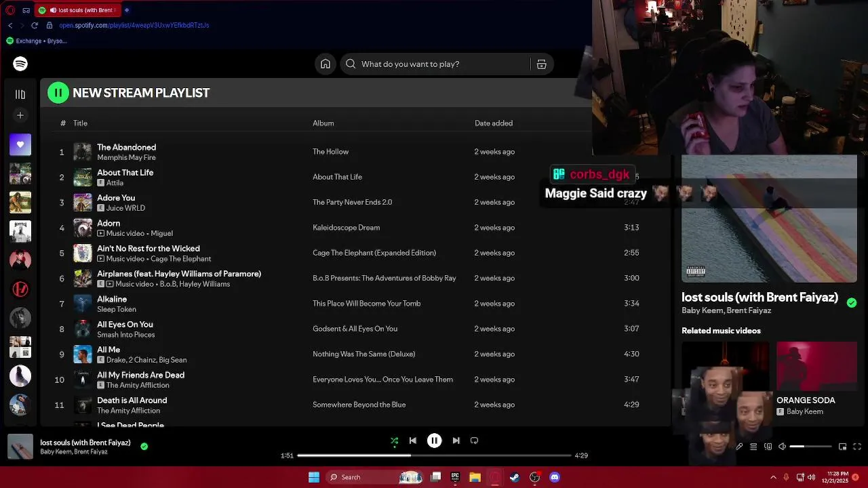The image size is (868, 488).
Task: Sort by the Album column header
Action: [x=323, y=123]
